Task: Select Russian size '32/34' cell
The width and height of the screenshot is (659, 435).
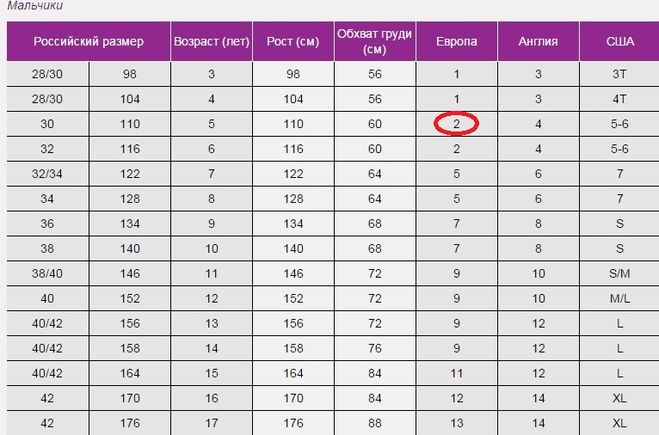Action: tap(47, 174)
